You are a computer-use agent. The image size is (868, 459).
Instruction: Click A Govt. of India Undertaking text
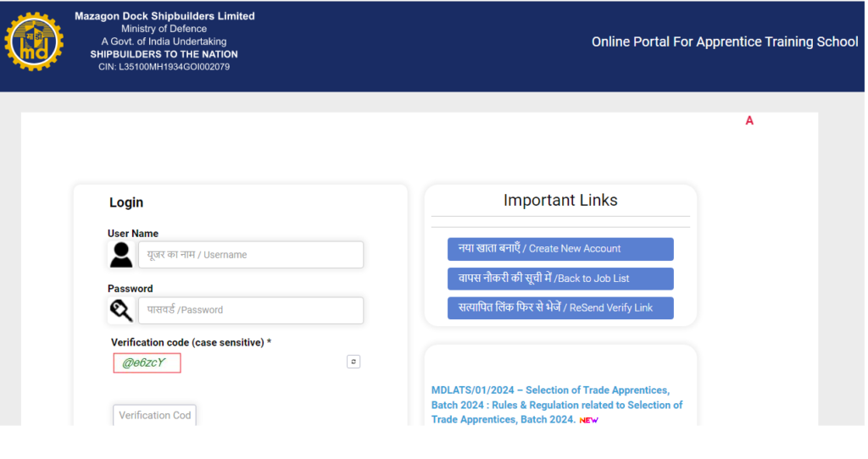(164, 41)
